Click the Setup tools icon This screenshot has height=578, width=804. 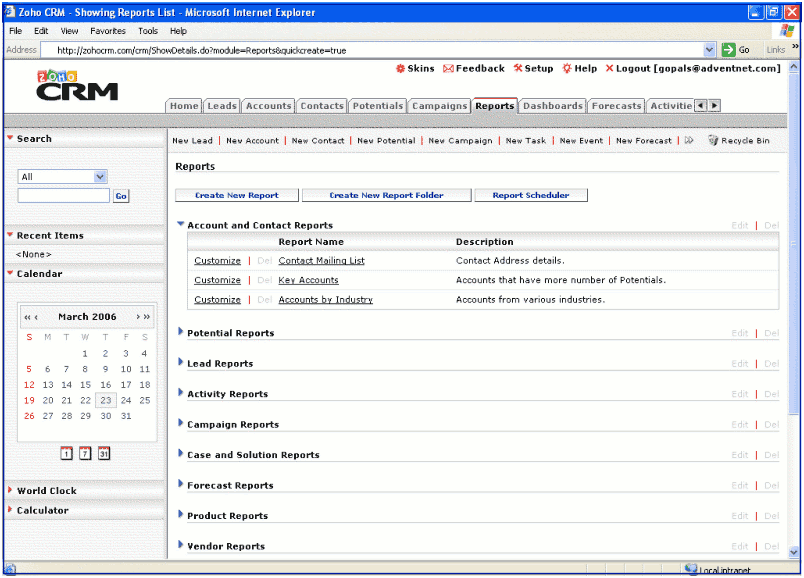tap(518, 68)
